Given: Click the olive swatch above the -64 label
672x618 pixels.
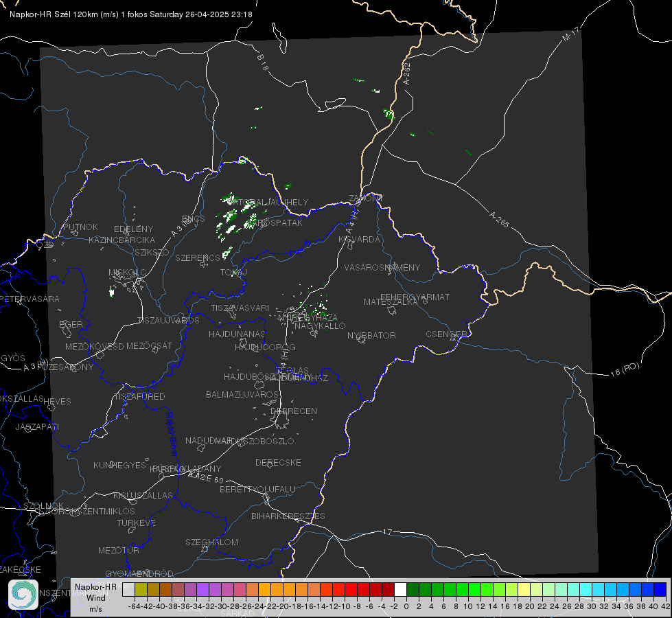Looking at the screenshot, I should [x=141, y=589].
